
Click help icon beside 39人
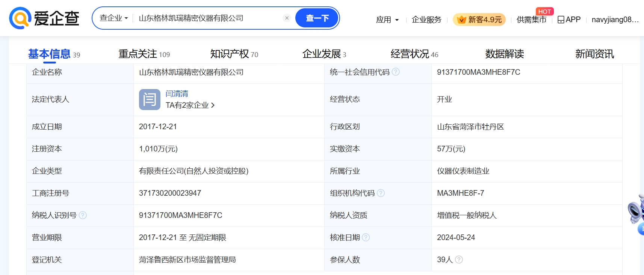click(x=459, y=260)
